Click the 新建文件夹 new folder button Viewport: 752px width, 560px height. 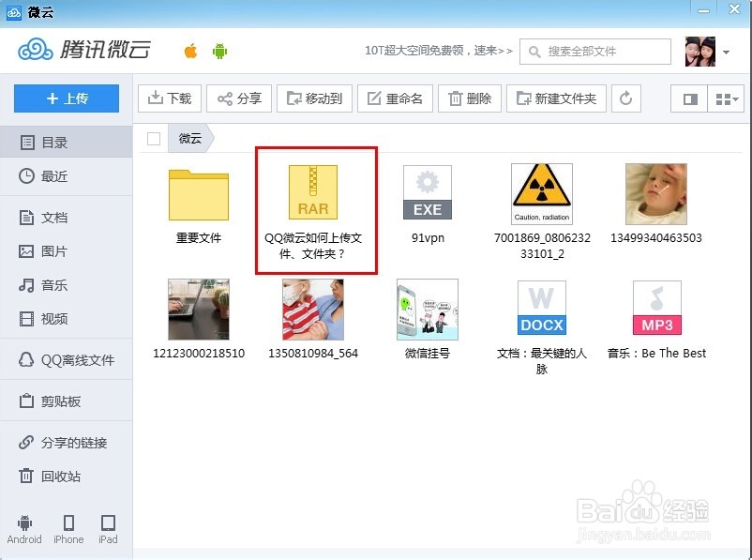556,98
